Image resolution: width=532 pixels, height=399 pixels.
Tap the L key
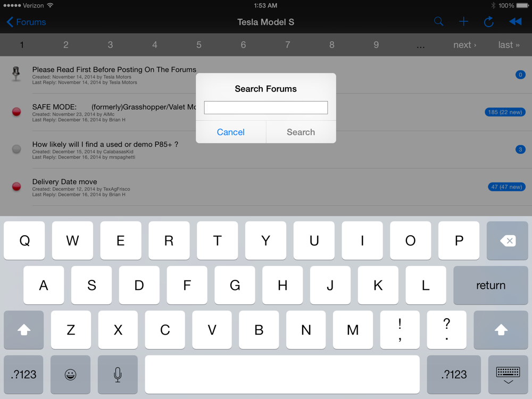[x=426, y=285]
